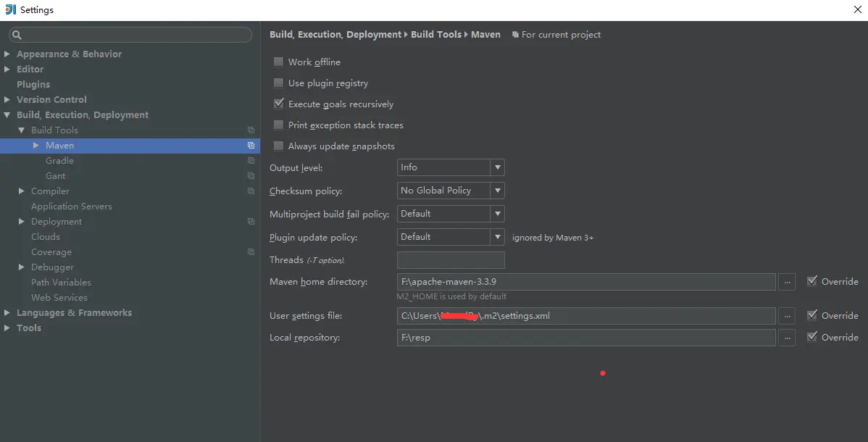Click the project-level icon beside Coverage
The width and height of the screenshot is (868, 442).
[251, 252]
